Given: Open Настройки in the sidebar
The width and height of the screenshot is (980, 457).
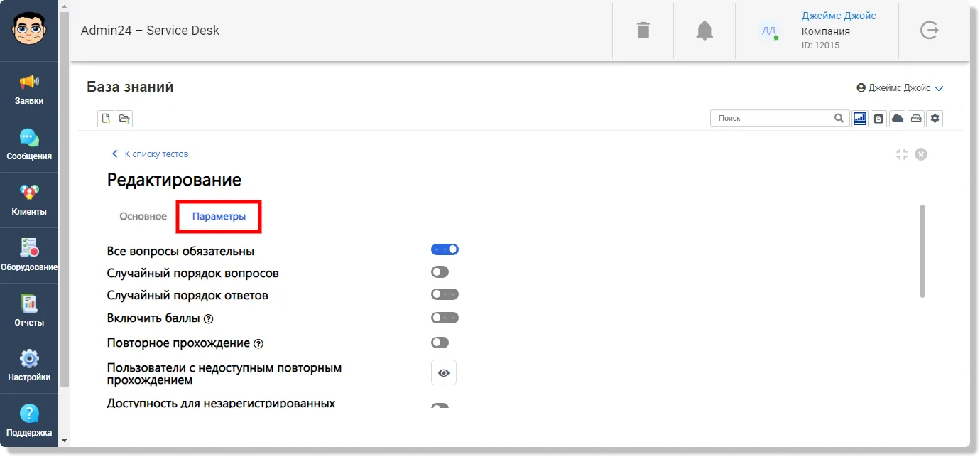Looking at the screenshot, I should click(29, 367).
